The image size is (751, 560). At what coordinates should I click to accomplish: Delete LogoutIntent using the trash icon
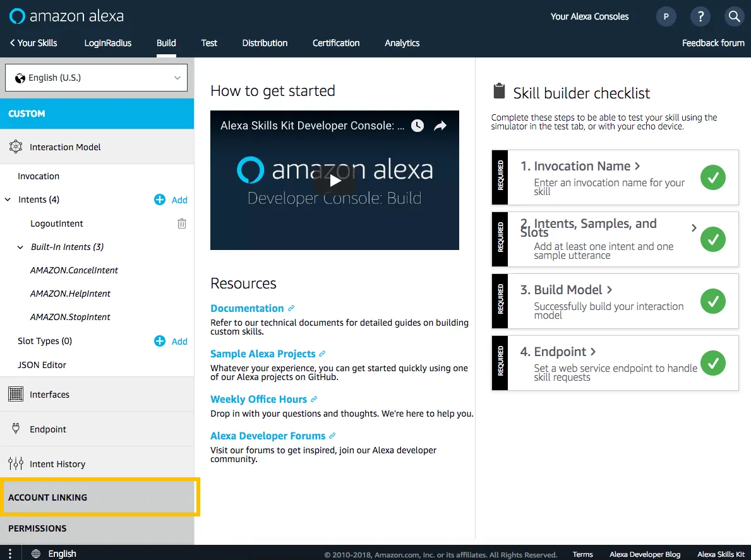point(182,223)
